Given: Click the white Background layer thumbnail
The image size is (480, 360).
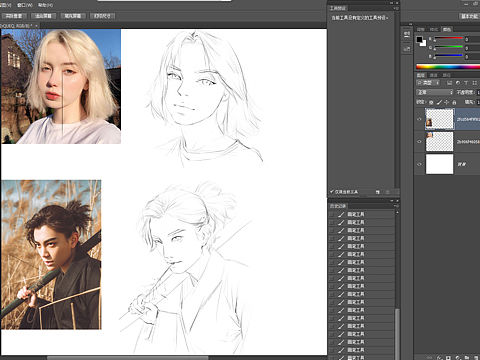Looking at the screenshot, I should click(x=440, y=164).
